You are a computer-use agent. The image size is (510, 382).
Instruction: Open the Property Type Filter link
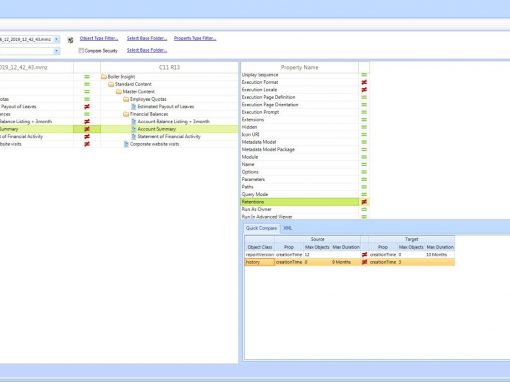[x=195, y=38]
